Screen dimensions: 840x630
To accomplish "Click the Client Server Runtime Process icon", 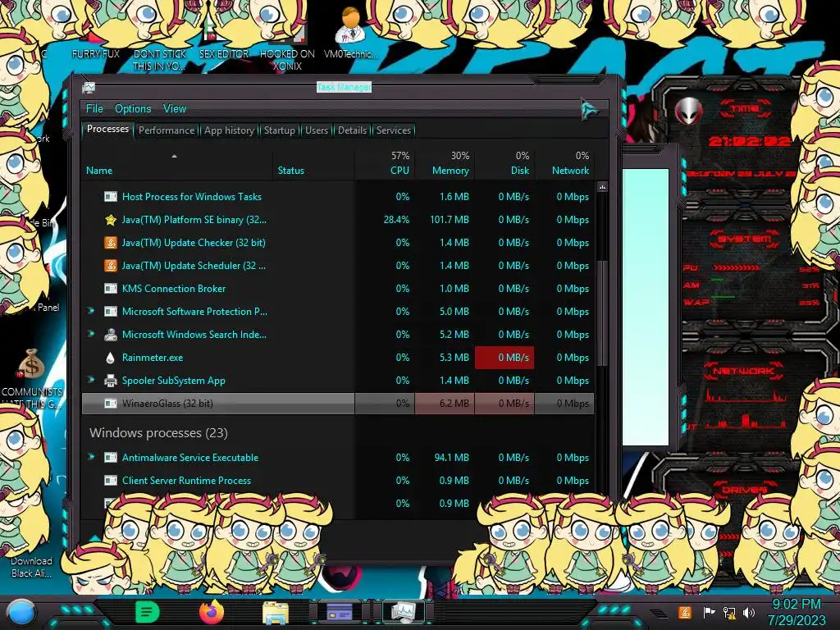I will (x=111, y=481).
